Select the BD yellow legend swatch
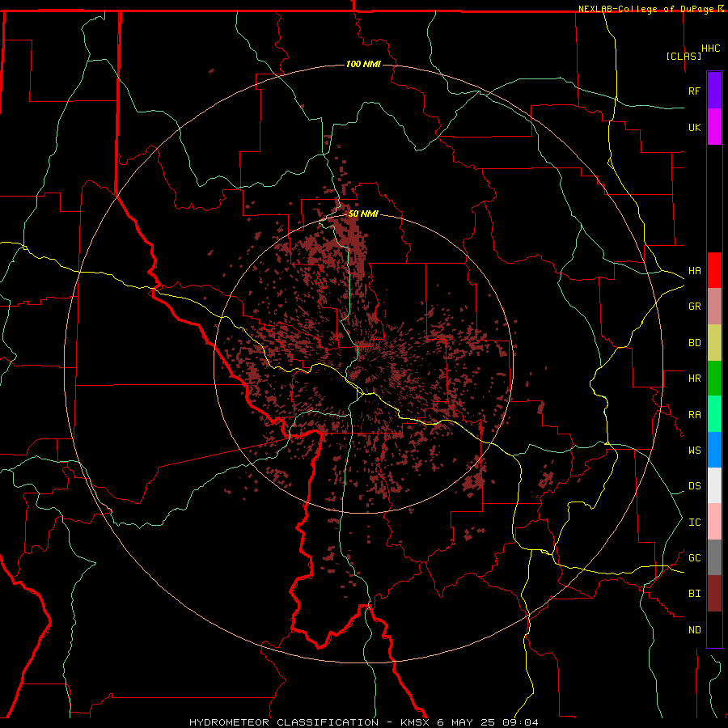 click(714, 343)
